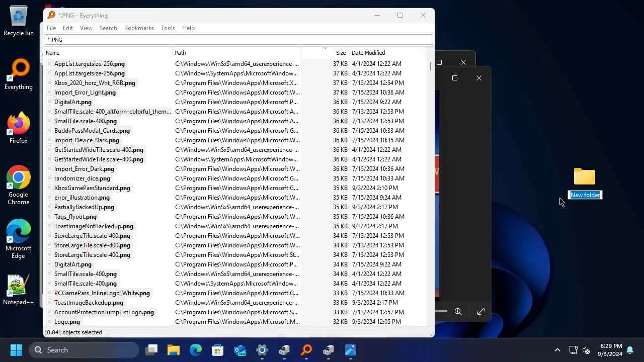Select ToastImageNotBackedup.png row

pos(94,226)
